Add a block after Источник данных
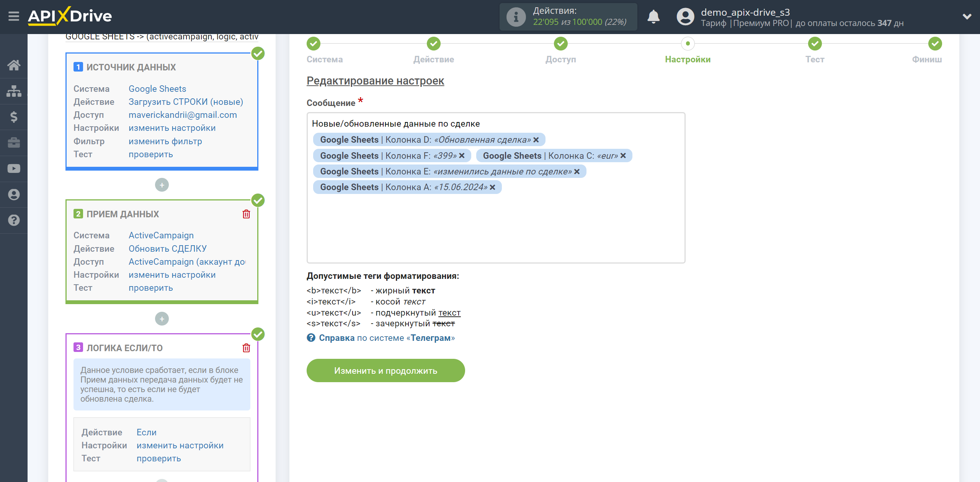 [x=162, y=185]
